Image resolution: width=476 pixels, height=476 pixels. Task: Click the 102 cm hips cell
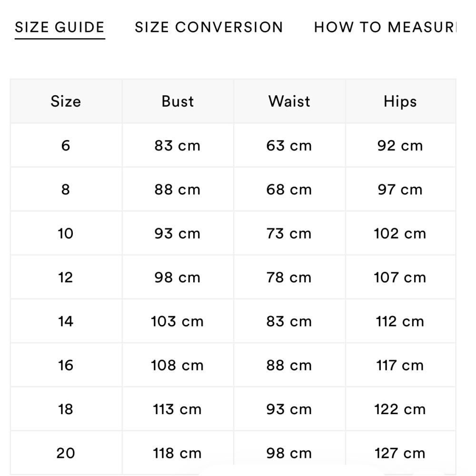[x=400, y=233]
